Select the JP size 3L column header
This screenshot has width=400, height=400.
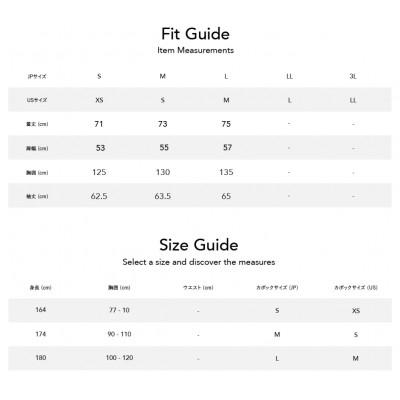[x=353, y=76]
